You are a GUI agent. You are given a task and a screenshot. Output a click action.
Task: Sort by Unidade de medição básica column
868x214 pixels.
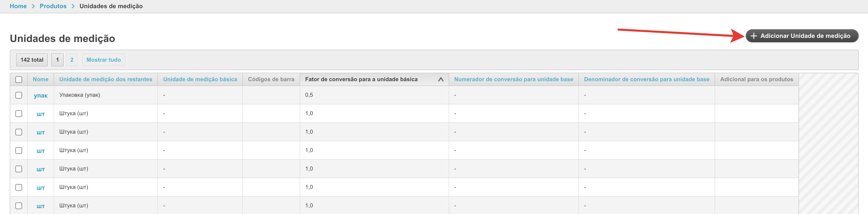point(200,79)
